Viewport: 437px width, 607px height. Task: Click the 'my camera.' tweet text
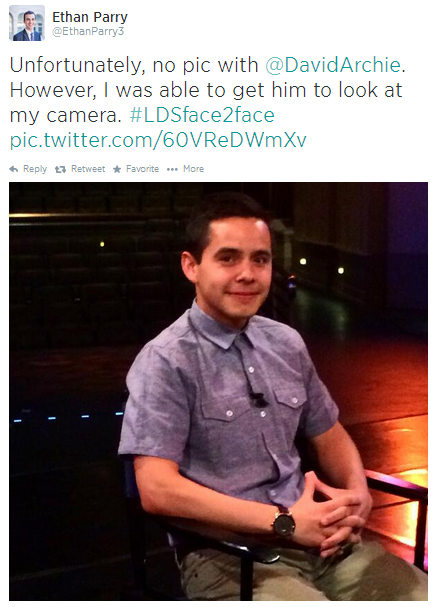tap(65, 115)
